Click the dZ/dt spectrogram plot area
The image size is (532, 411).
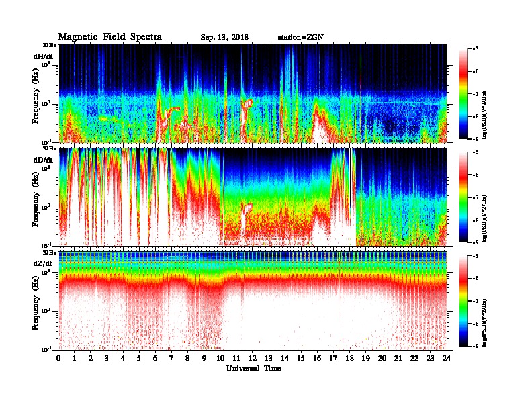253,301
